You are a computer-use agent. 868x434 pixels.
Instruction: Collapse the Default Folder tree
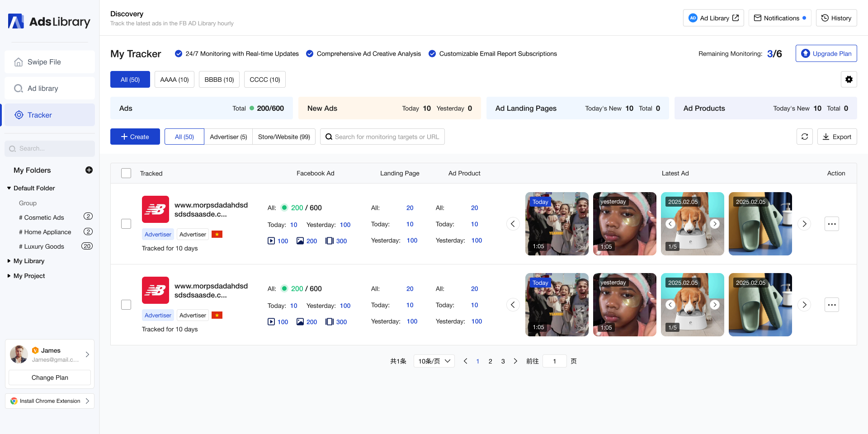click(x=9, y=188)
